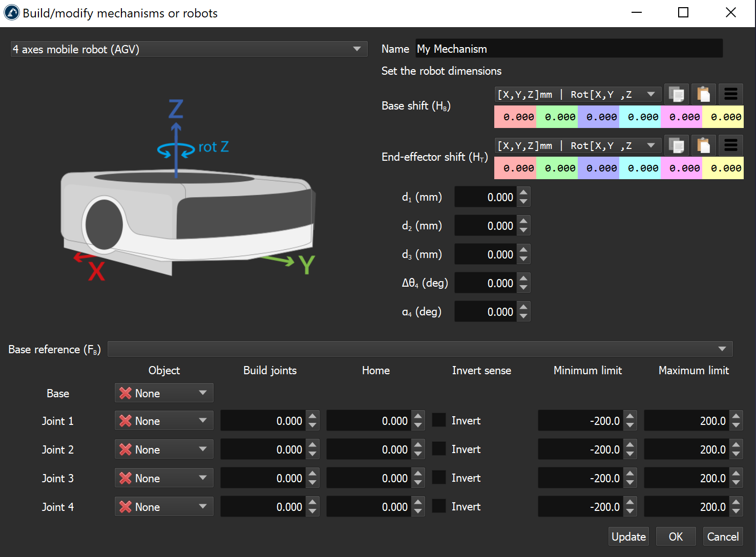Toggle Invert checkbox for Joint 2

(x=438, y=449)
